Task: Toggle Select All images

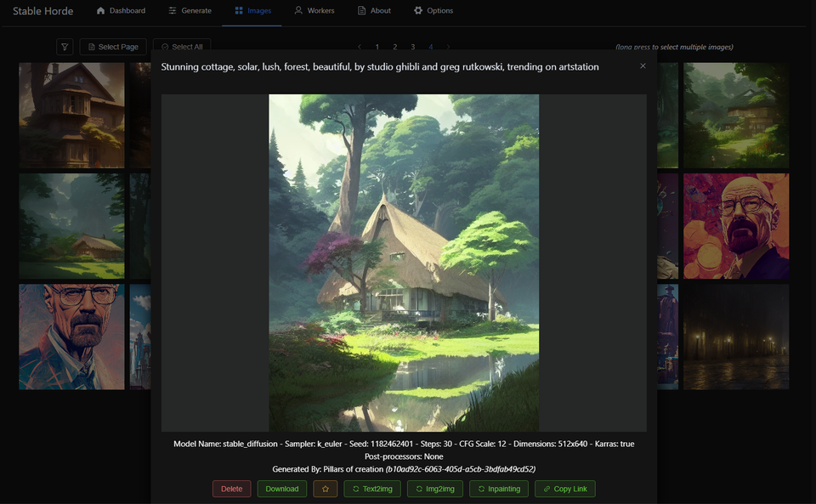Action: click(x=181, y=47)
